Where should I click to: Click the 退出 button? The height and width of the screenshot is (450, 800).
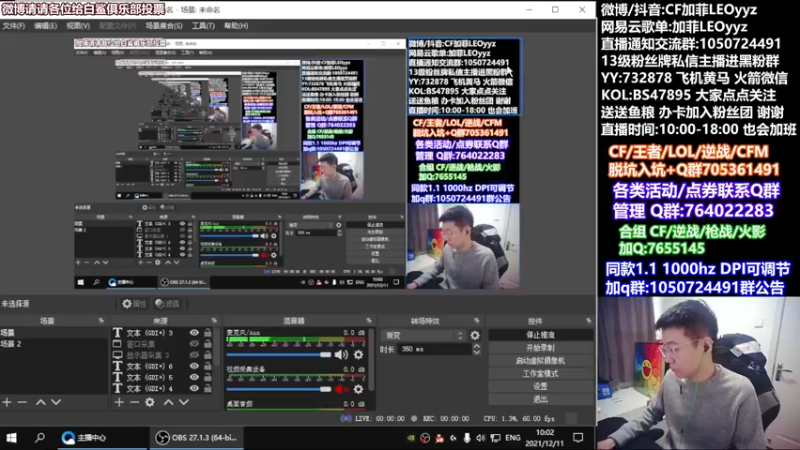[x=540, y=399]
